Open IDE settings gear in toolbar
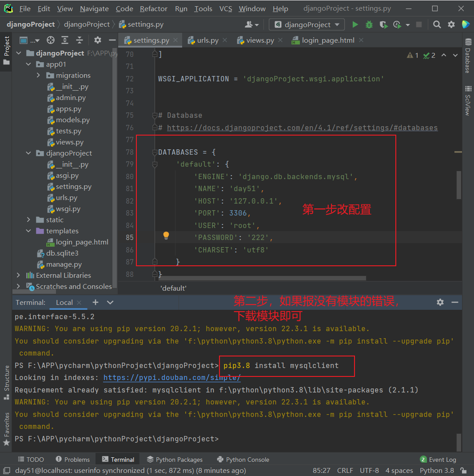 (451, 24)
